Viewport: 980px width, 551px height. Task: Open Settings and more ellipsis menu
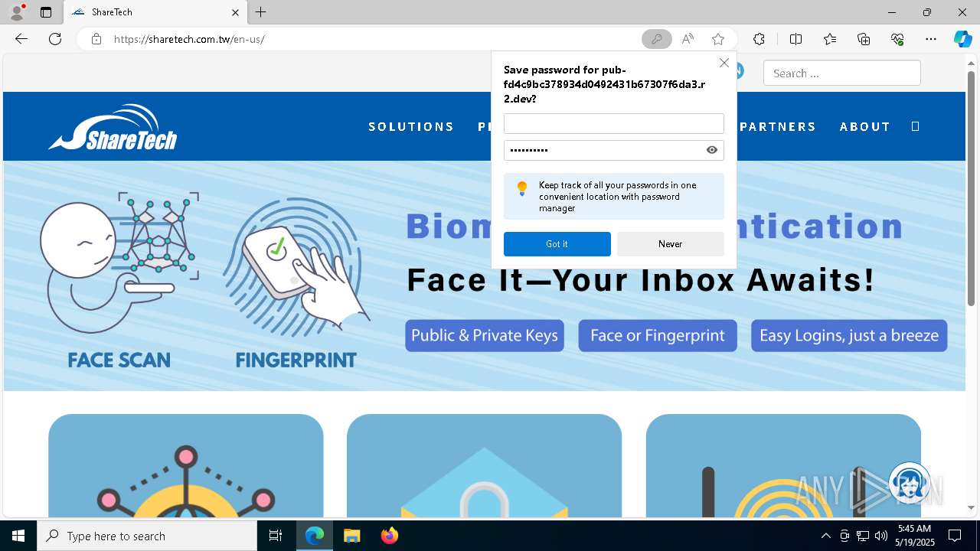[x=931, y=39]
